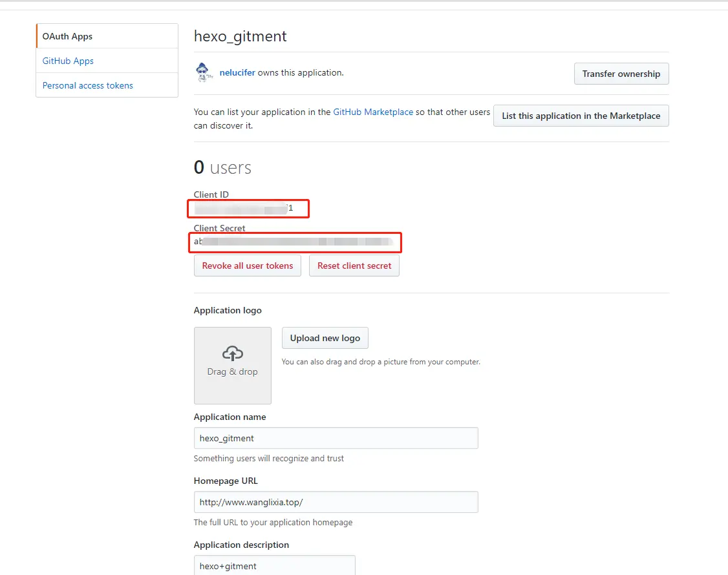This screenshot has width=728, height=575.
Task: Click the blurred Client ID value
Action: click(244, 208)
